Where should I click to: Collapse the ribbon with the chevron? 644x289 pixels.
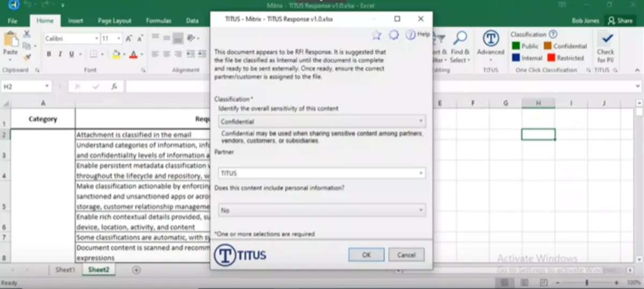pyautogui.click(x=636, y=70)
